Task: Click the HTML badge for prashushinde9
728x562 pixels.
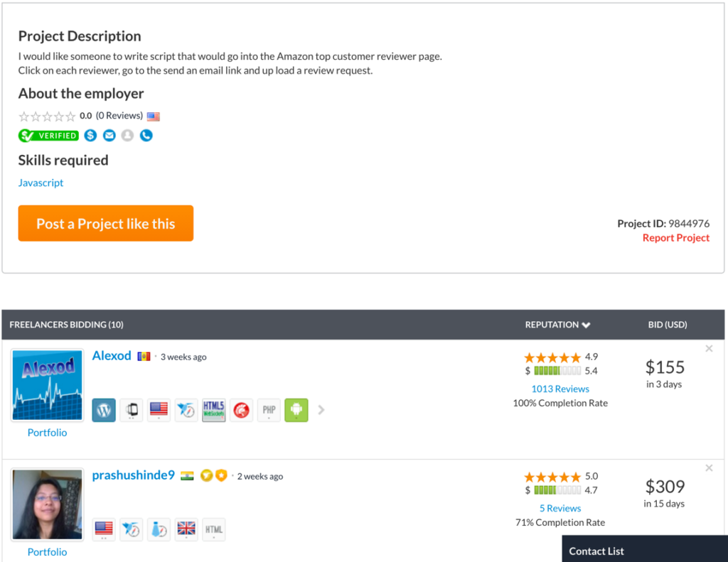Action: (213, 529)
